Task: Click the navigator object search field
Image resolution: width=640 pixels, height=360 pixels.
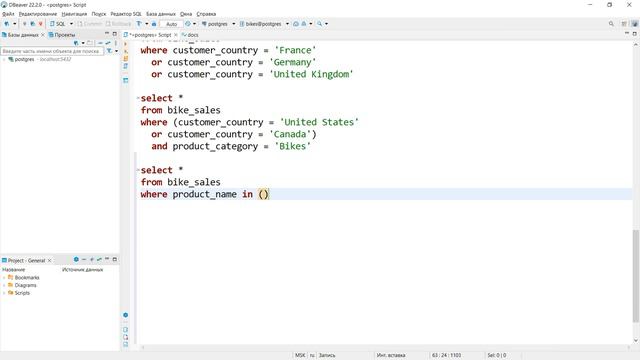Action: (x=52, y=51)
